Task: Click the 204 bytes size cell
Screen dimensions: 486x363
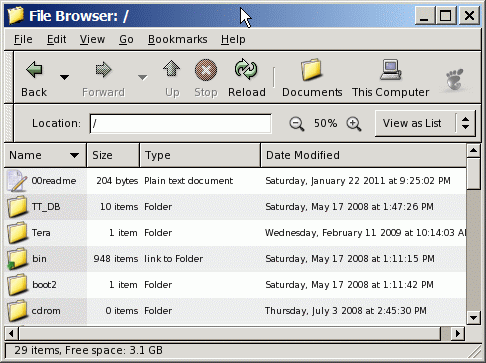Action: (x=117, y=181)
